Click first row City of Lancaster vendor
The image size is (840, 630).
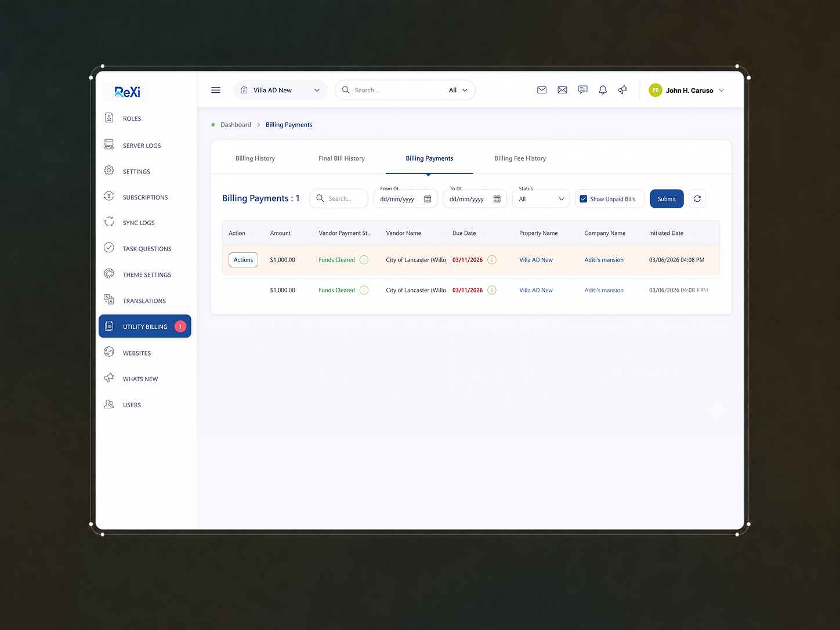point(416,260)
